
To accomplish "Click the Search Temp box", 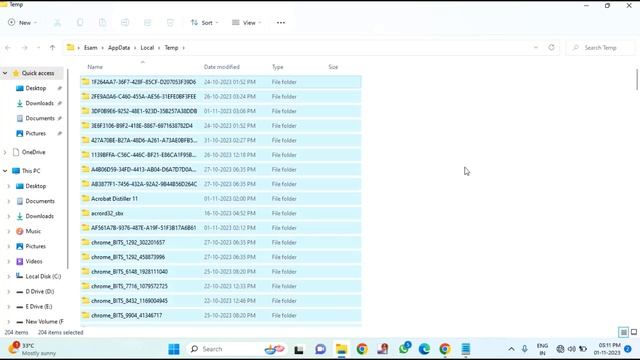I will pyautogui.click(x=601, y=48).
